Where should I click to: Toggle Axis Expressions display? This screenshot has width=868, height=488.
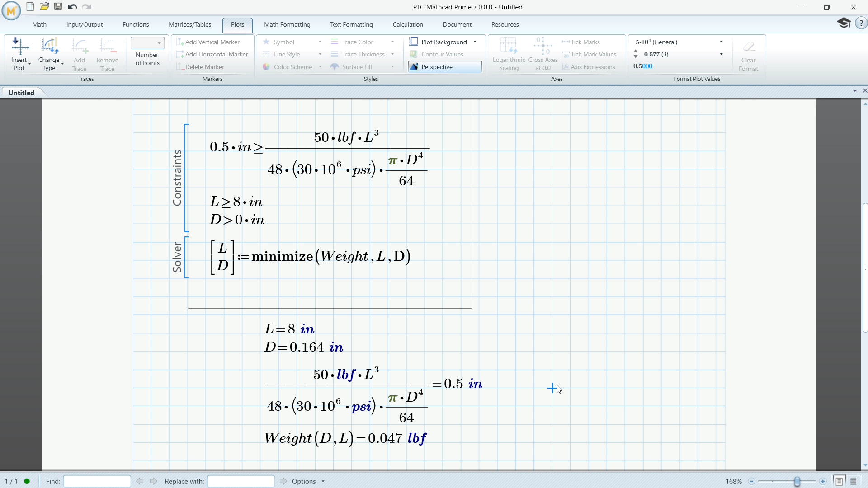[x=589, y=67]
